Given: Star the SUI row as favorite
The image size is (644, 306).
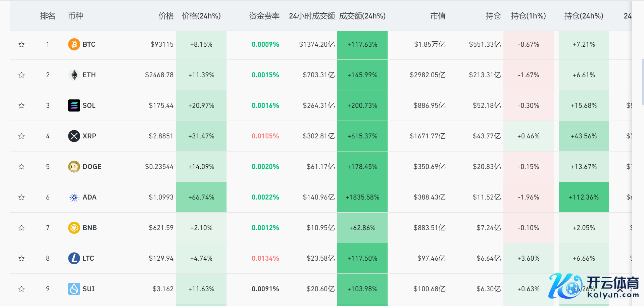Looking at the screenshot, I should point(21,289).
